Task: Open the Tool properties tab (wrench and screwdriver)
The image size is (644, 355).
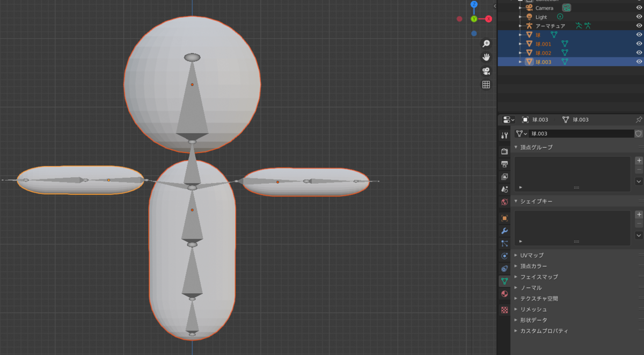Action: (504, 136)
